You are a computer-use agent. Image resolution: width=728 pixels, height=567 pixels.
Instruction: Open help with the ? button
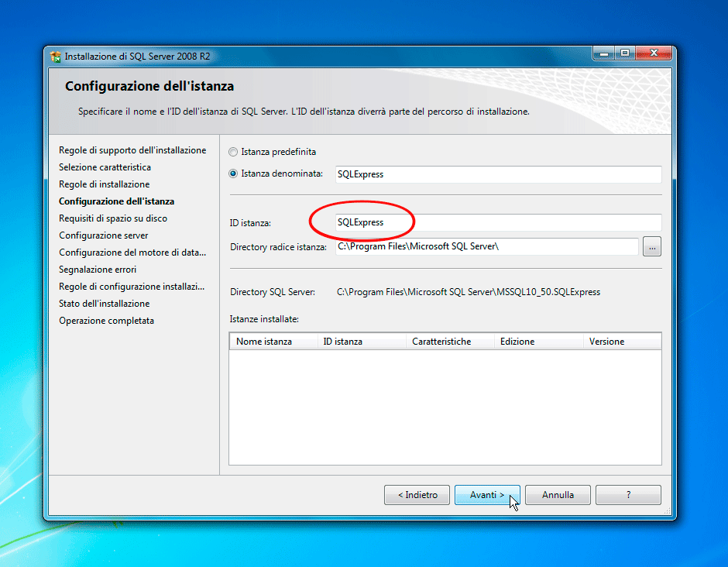(628, 495)
